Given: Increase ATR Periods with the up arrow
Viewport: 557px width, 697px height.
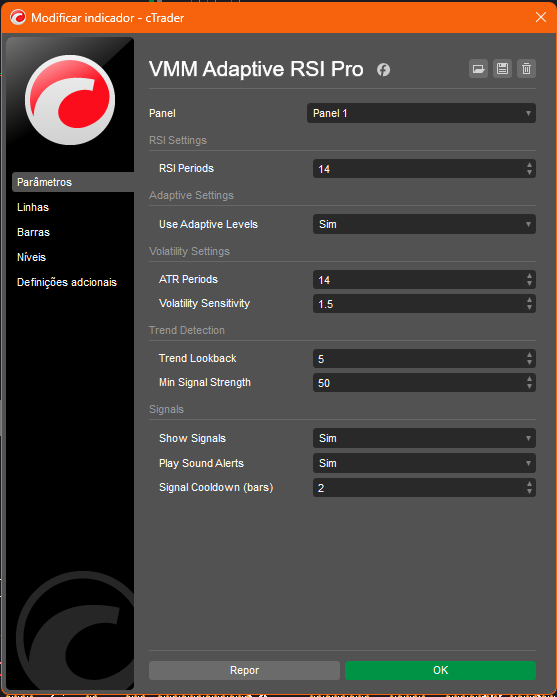Looking at the screenshot, I should click(529, 276).
